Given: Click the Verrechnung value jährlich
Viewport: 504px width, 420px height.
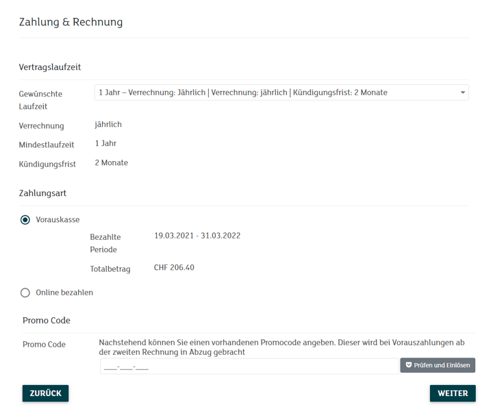Looking at the screenshot, I should 108,125.
